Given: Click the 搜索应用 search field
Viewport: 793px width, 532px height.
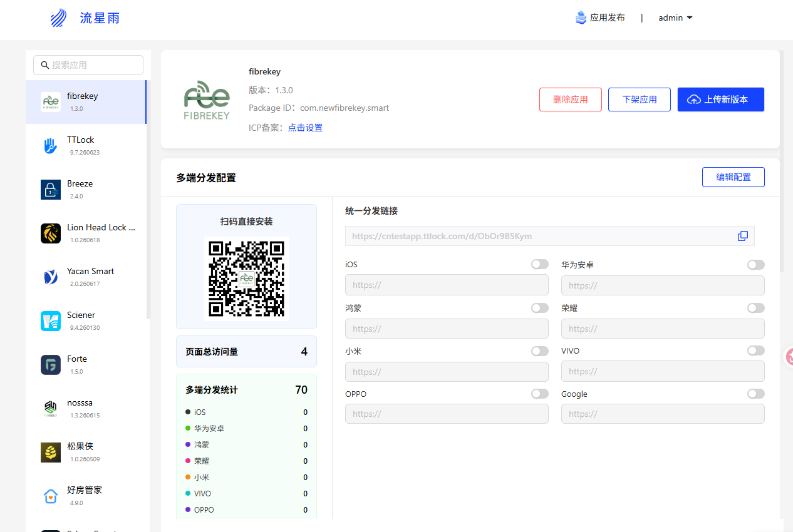Looking at the screenshot, I should tap(88, 65).
